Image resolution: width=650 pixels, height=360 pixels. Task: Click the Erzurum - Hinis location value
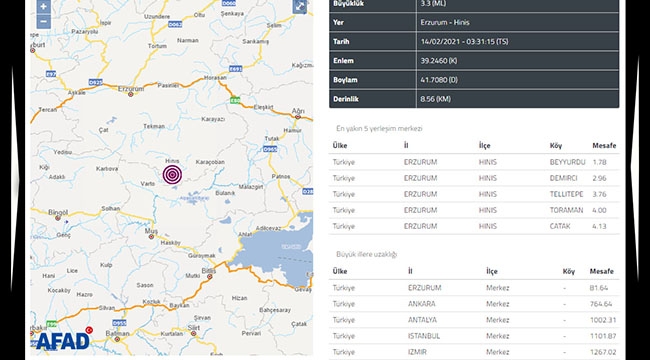click(445, 22)
